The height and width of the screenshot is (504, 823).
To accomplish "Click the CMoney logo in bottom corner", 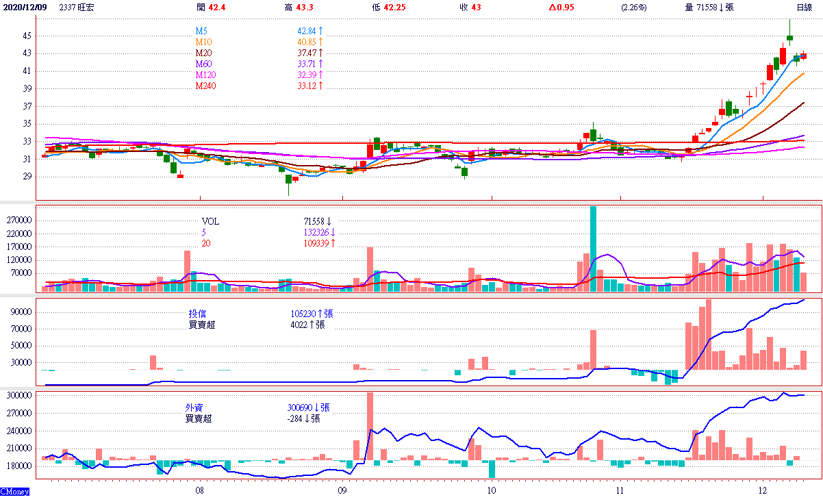I will (x=14, y=491).
